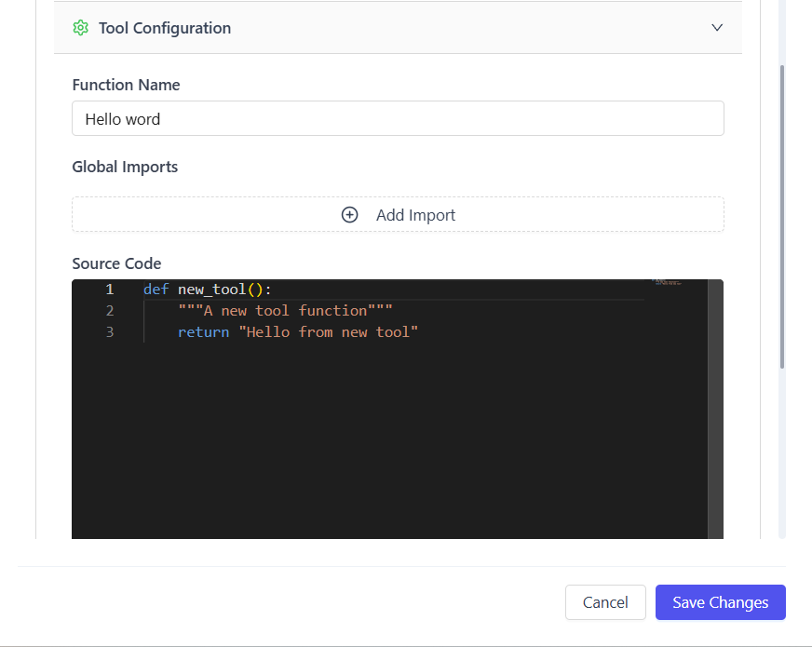Image resolution: width=812 pixels, height=647 pixels.
Task: Click the empty area below the code lines
Action: [391, 438]
